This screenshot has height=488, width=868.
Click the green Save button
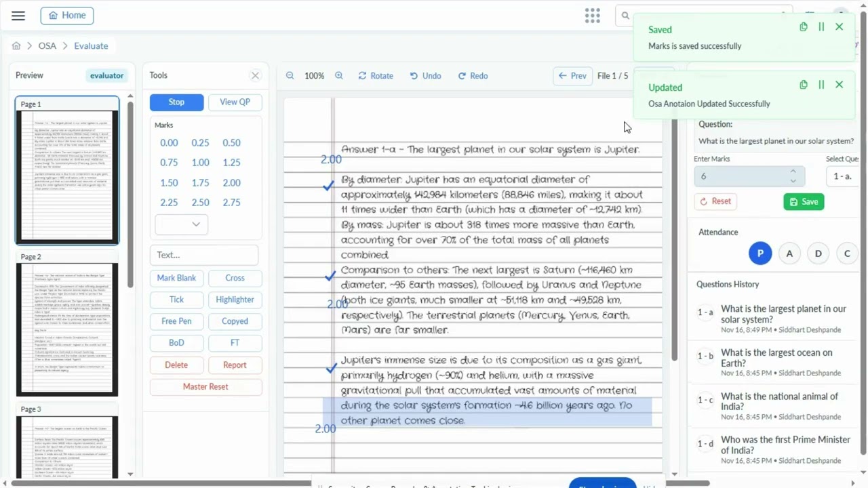click(804, 202)
